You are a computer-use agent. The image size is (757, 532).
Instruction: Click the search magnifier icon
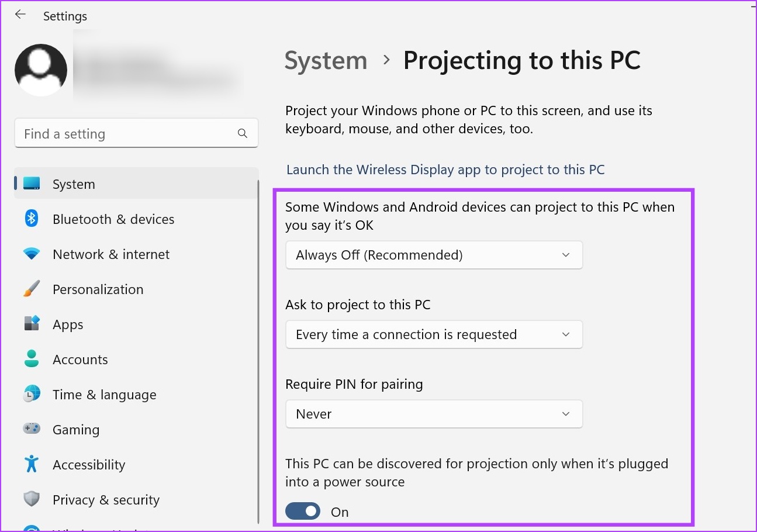point(243,134)
